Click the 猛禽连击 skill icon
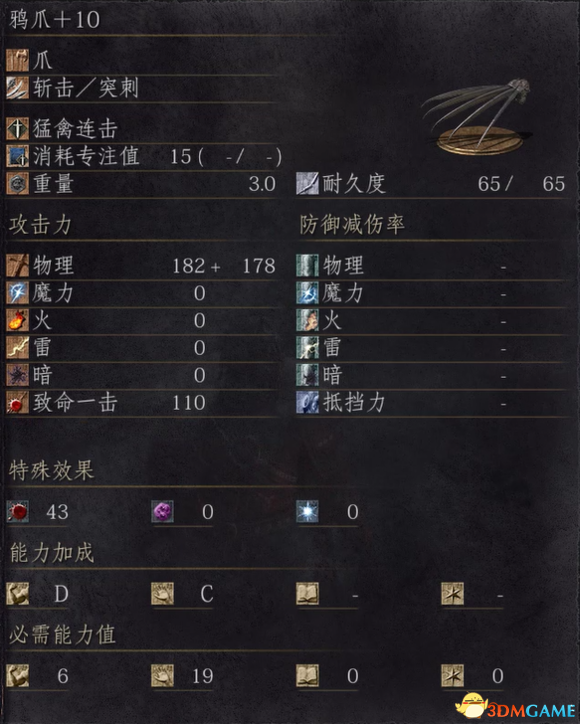Screen dimensions: 580x724 click(x=18, y=128)
